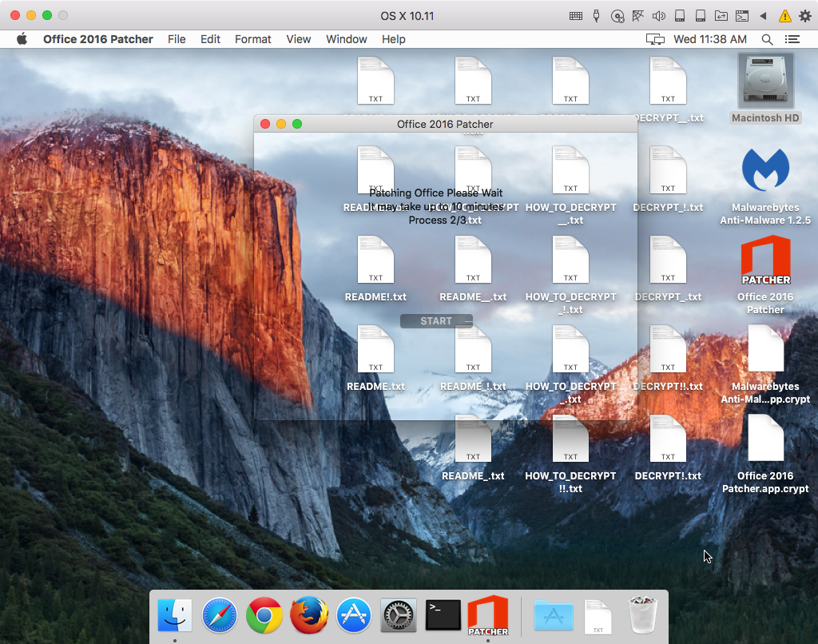818x644 pixels.
Task: Click the yellow warning triangle icon
Action: click(784, 16)
